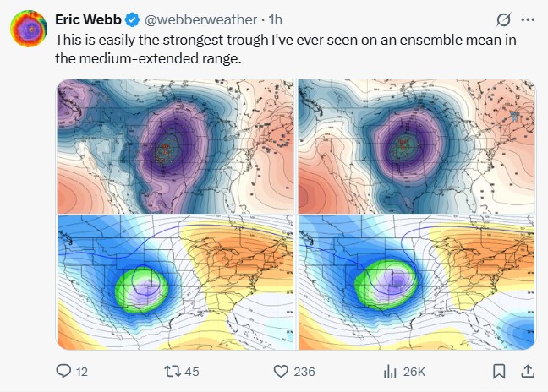The width and height of the screenshot is (548, 392).
Task: Repost the tweet with retweet icon
Action: point(173,372)
